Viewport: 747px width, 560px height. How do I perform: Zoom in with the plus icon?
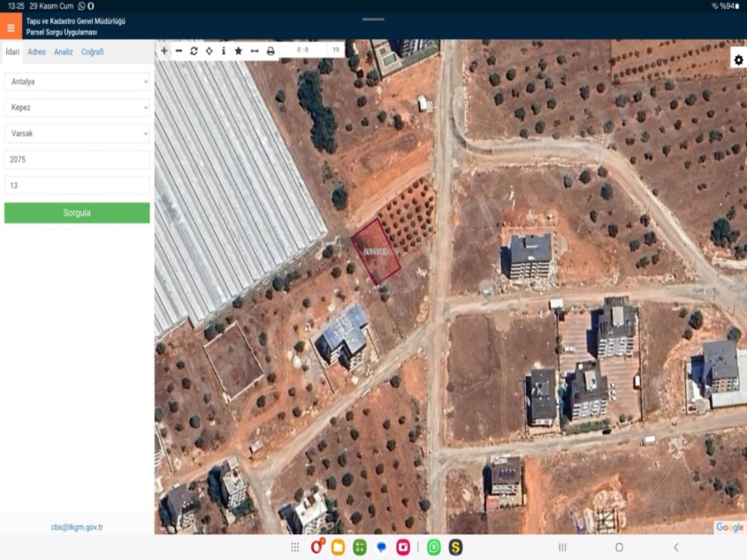[164, 51]
